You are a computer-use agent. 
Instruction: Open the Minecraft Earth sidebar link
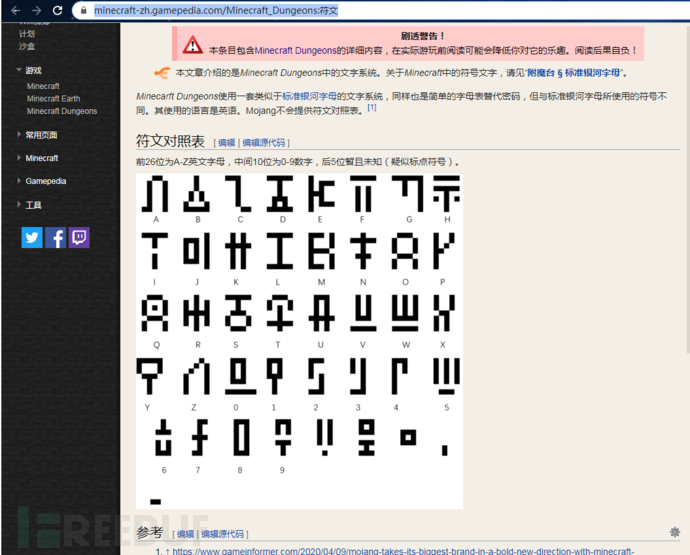53,99
